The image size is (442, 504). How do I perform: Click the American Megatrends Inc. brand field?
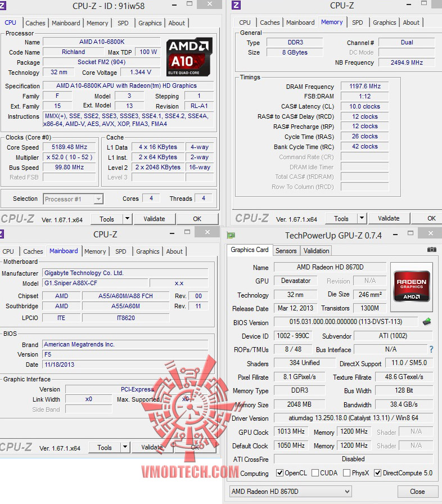click(x=125, y=344)
